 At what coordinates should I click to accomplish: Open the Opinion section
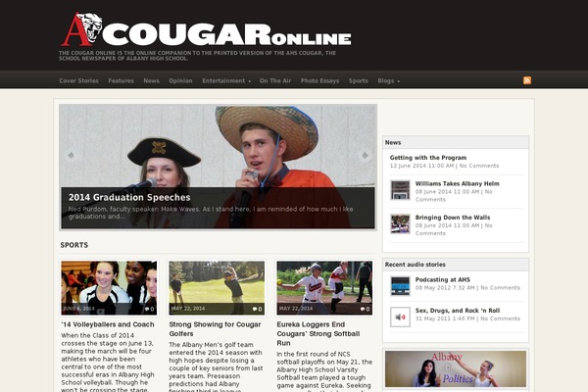pyautogui.click(x=180, y=80)
